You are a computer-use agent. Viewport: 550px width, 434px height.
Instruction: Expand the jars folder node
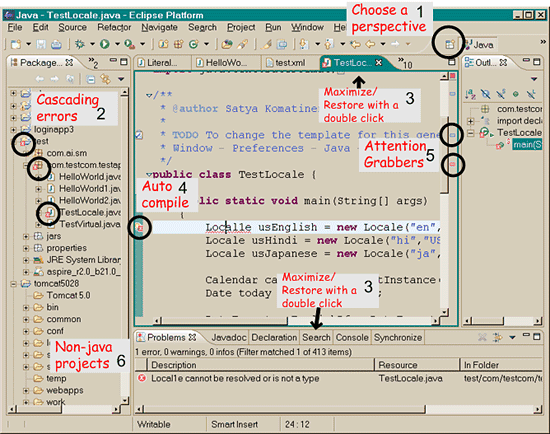(x=26, y=236)
